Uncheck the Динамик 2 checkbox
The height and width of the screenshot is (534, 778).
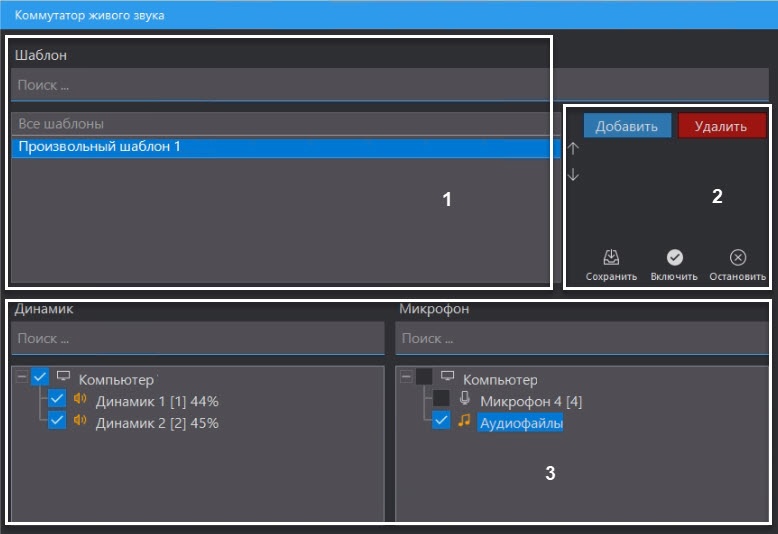click(x=57, y=422)
